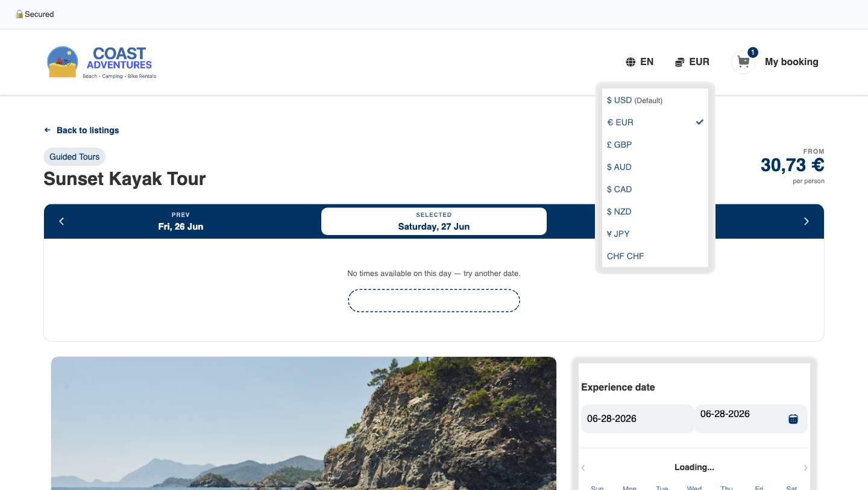Go back to listings
Screen dimensions: 868x490
[x=81, y=130]
